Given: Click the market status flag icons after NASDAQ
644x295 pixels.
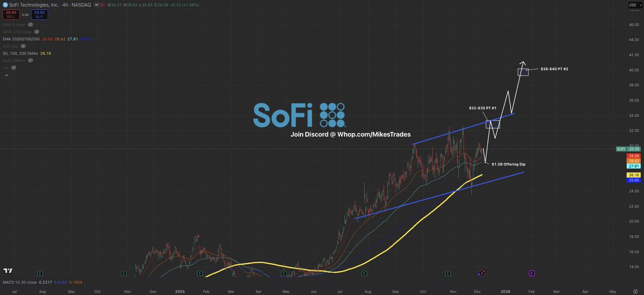Looking at the screenshot, I should pos(100,5).
